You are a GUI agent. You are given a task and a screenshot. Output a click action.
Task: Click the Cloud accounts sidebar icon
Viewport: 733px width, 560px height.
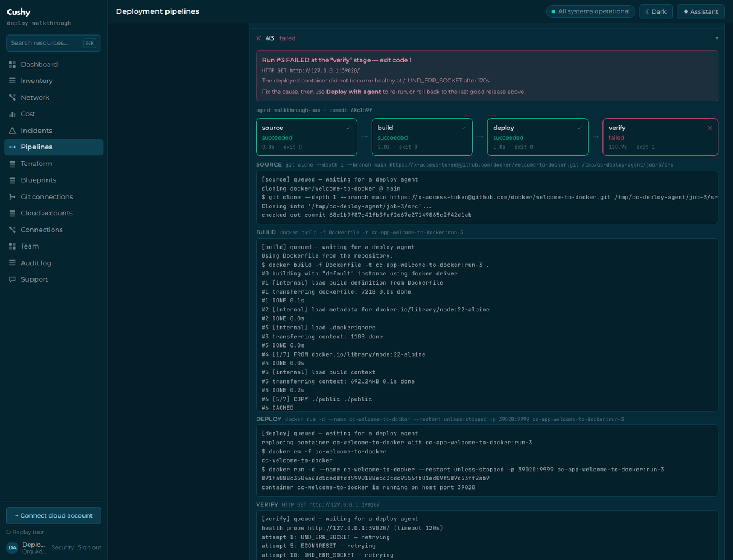tap(13, 213)
